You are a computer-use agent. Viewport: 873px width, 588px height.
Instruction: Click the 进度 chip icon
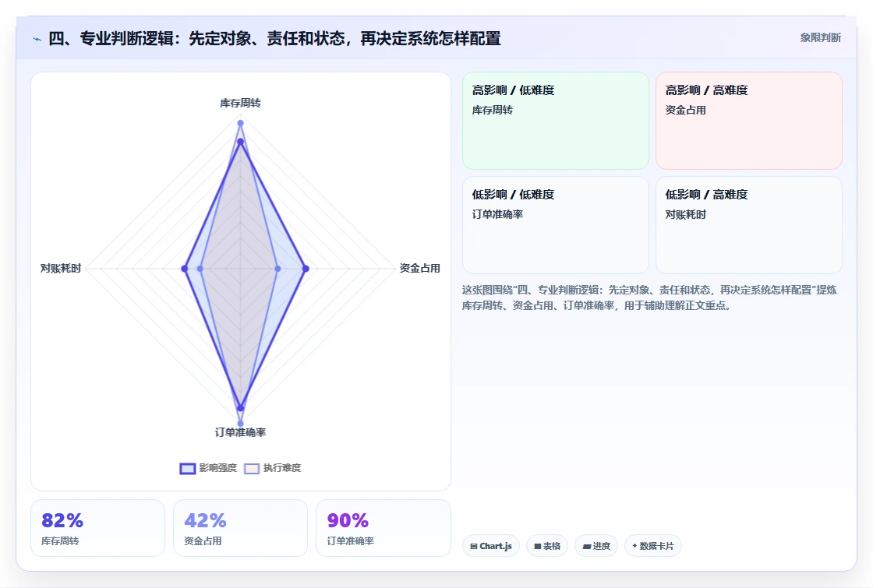click(x=586, y=546)
